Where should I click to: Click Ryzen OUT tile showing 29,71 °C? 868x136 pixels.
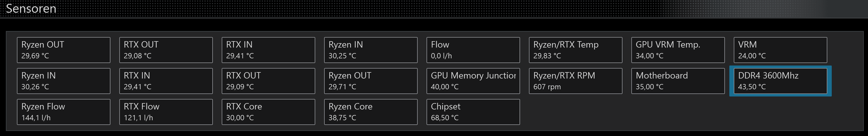(x=371, y=81)
